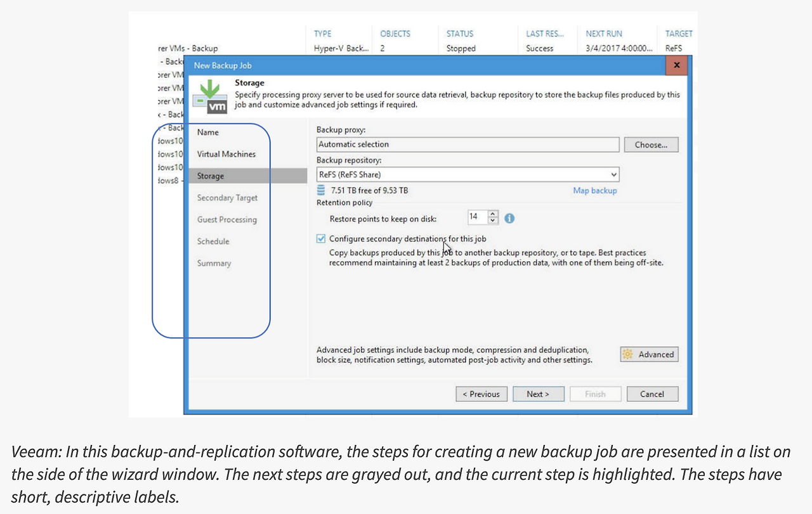Screen dimensions: 812x514
Task: Click the 'ReFS' target cell in jobs list
Action: (674, 48)
